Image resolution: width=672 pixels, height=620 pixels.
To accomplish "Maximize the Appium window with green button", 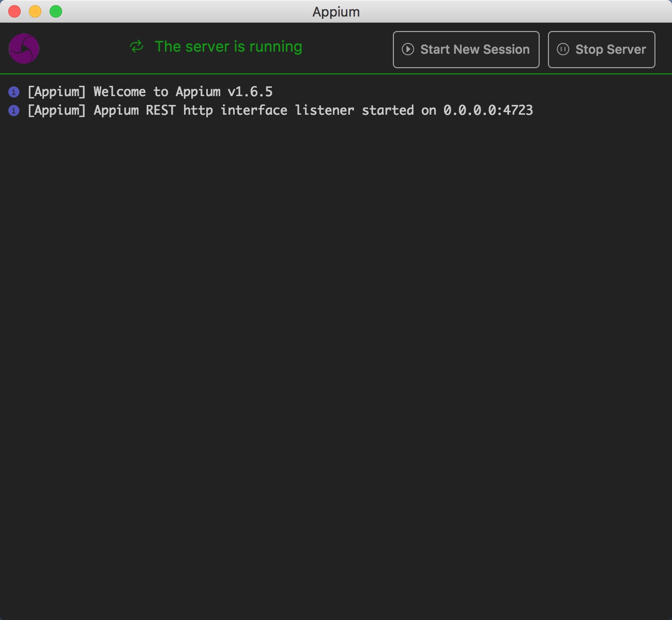I will (x=56, y=11).
